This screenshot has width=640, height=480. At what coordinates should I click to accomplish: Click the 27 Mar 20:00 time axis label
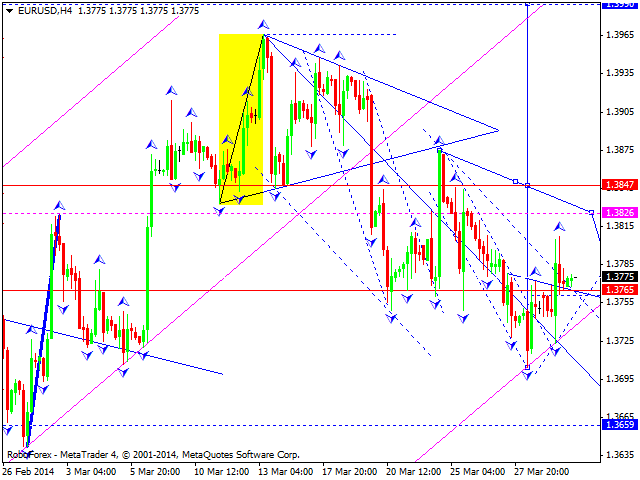(x=541, y=472)
